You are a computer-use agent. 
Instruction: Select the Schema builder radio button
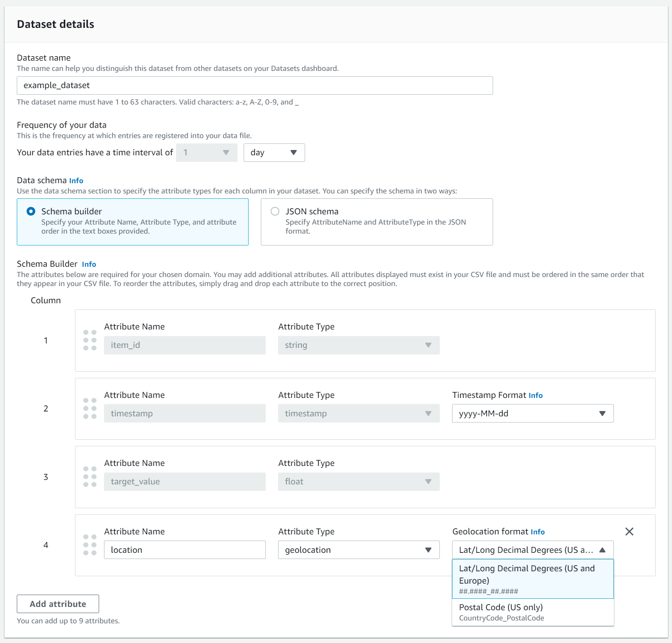click(31, 211)
